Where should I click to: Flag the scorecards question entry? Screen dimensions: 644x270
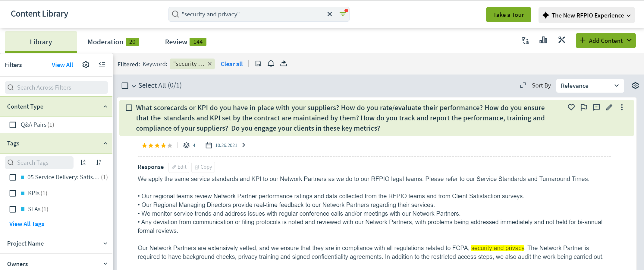tap(584, 107)
